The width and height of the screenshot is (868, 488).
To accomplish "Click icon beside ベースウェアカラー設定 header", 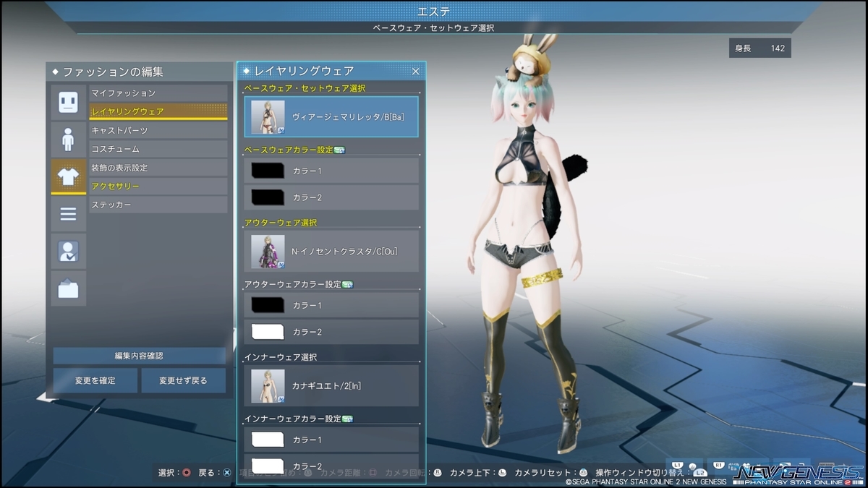I will [339, 150].
